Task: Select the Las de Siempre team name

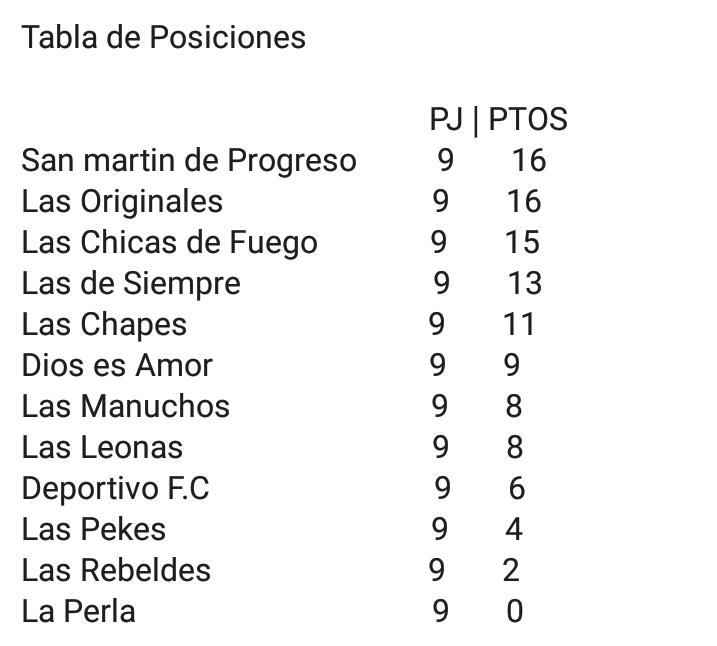Action: (131, 284)
